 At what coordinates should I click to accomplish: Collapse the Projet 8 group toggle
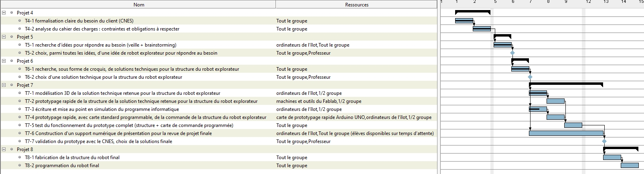4,149
